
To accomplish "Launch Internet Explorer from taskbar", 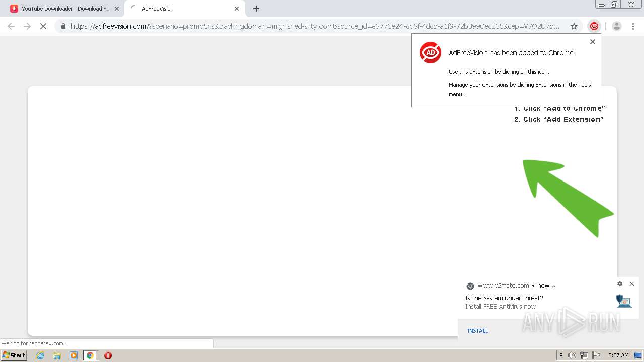I will click(40, 355).
